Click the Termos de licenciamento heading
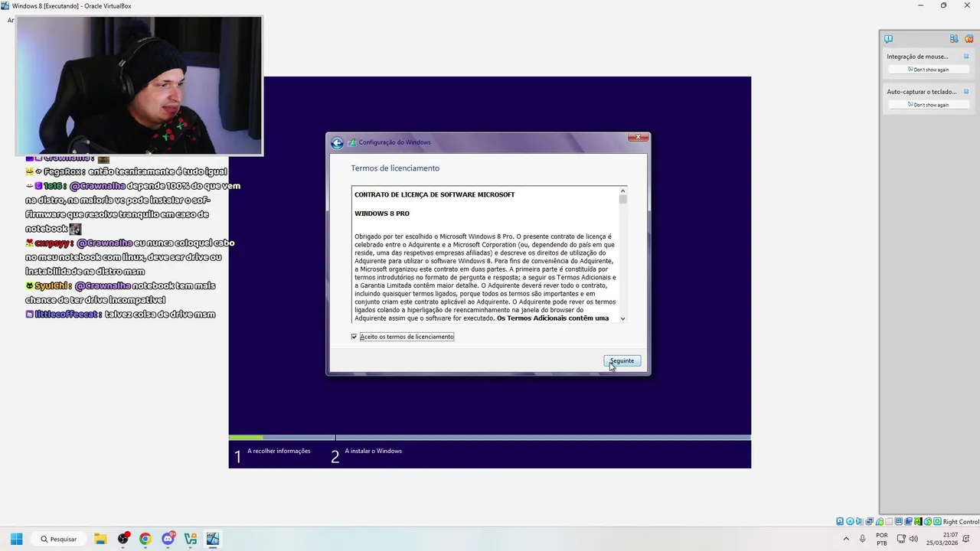 click(x=395, y=168)
